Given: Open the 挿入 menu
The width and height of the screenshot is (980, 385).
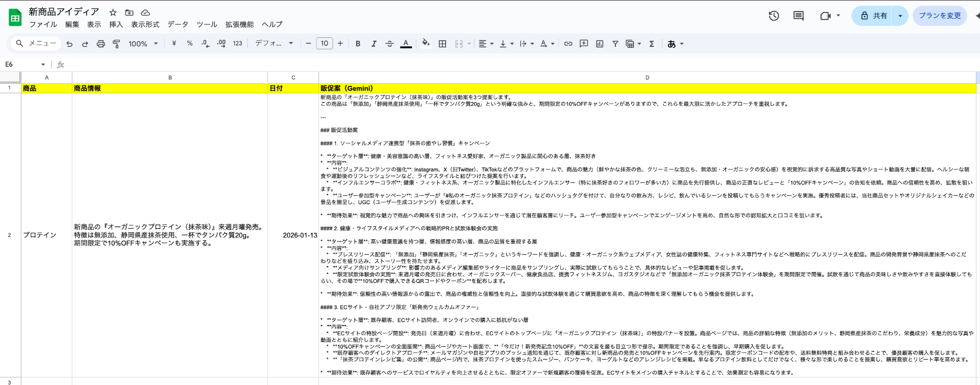Looking at the screenshot, I should point(116,24).
